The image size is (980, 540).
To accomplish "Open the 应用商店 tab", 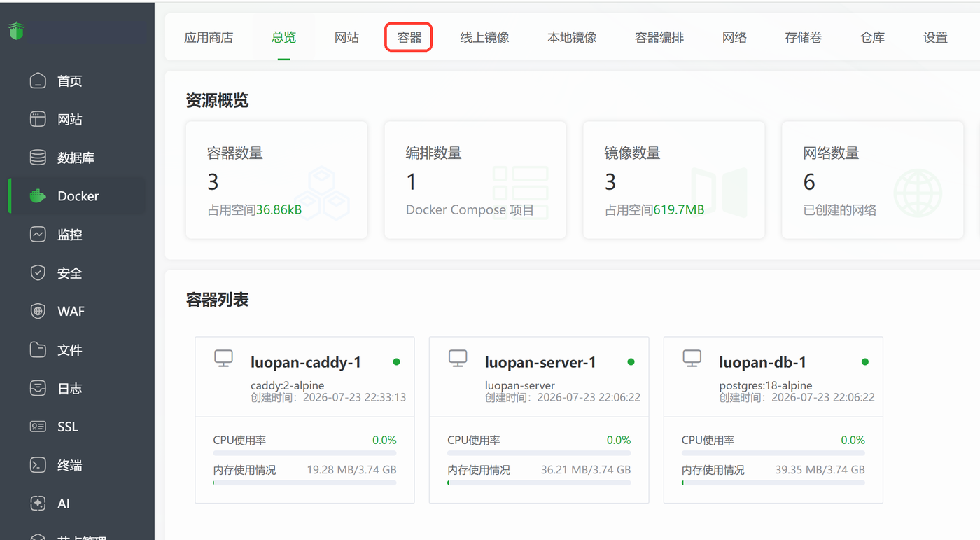I will click(209, 38).
